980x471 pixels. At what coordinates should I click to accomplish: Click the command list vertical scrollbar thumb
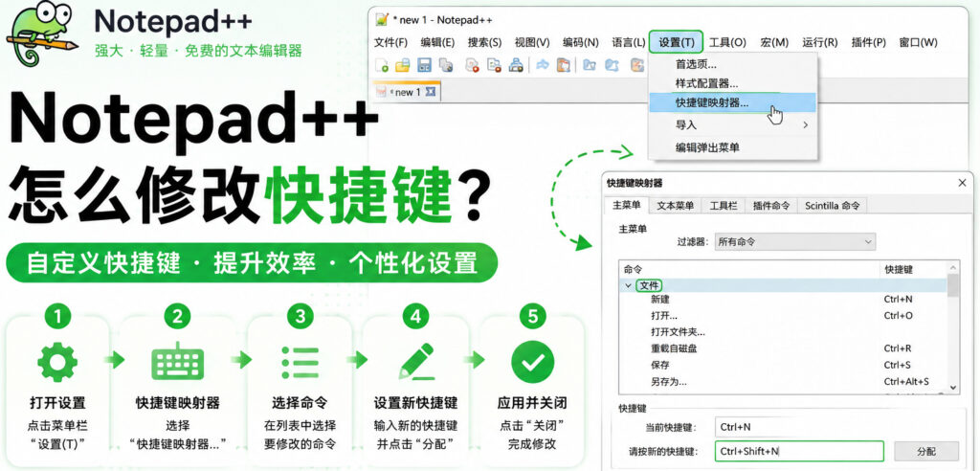953,284
